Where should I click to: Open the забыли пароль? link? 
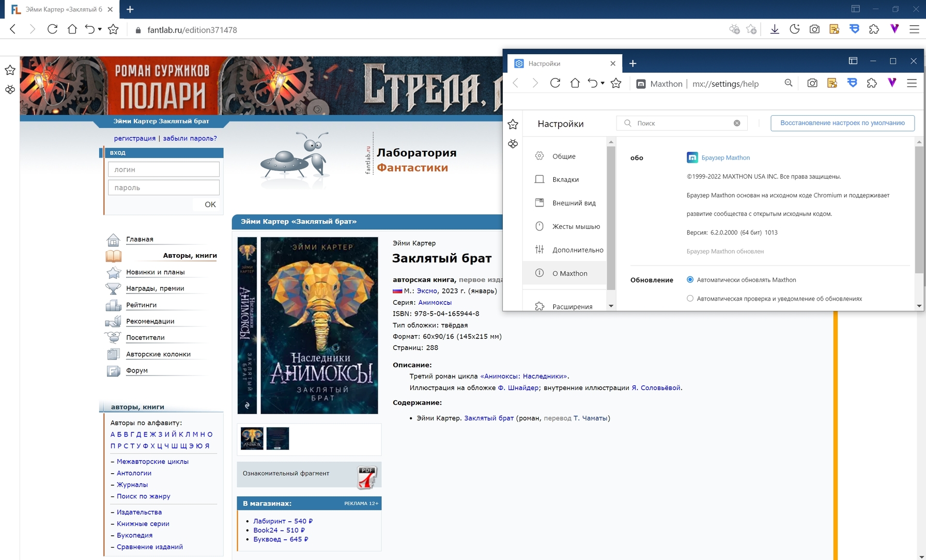click(x=190, y=138)
